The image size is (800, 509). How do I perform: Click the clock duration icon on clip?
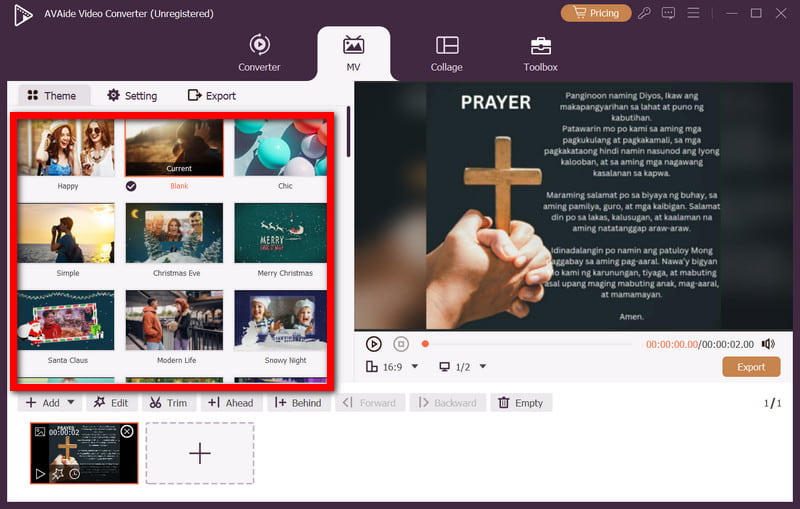(x=75, y=473)
